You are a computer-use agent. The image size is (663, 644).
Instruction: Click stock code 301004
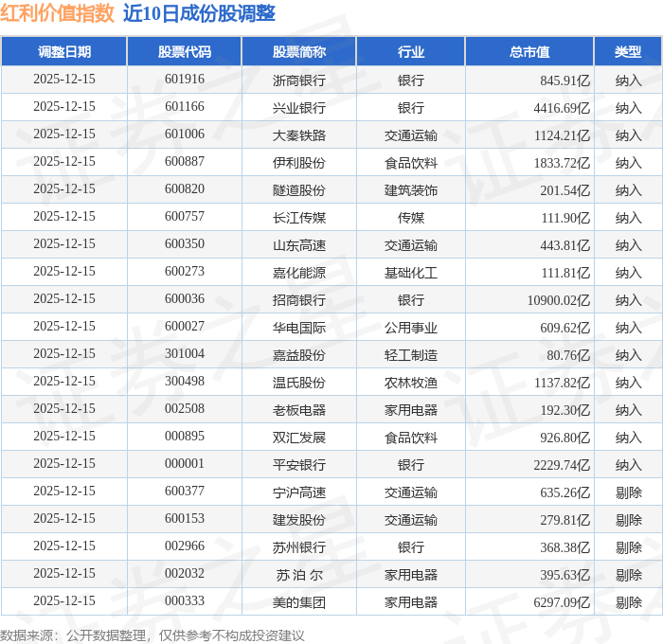coord(185,354)
